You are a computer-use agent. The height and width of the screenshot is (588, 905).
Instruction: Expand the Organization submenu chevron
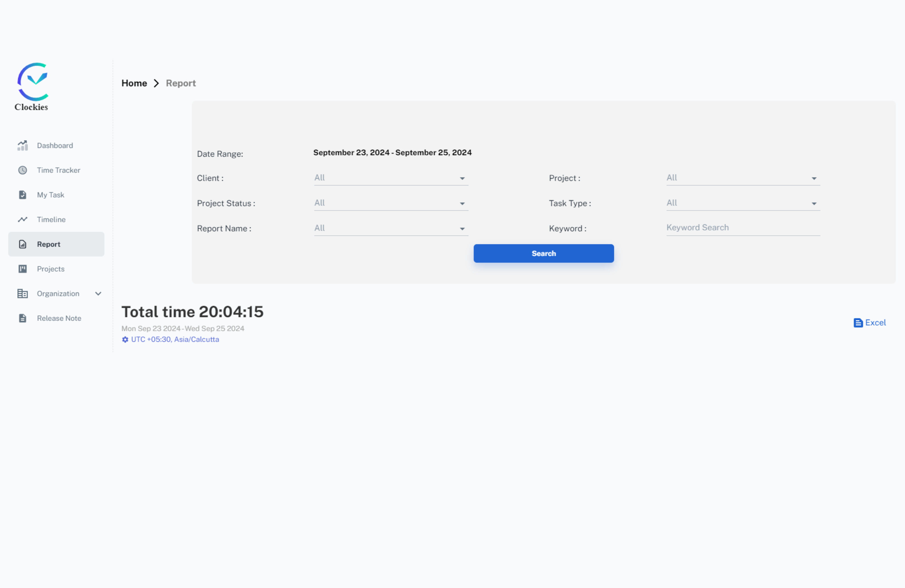(x=98, y=294)
